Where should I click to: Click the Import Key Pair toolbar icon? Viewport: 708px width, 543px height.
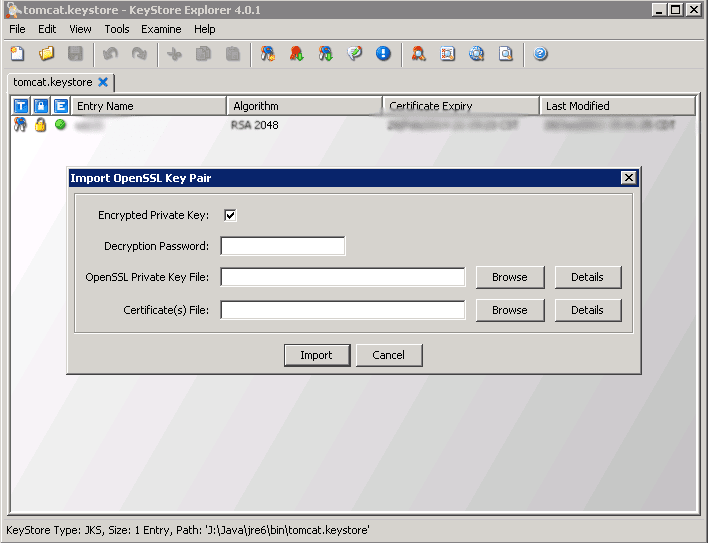coord(326,54)
